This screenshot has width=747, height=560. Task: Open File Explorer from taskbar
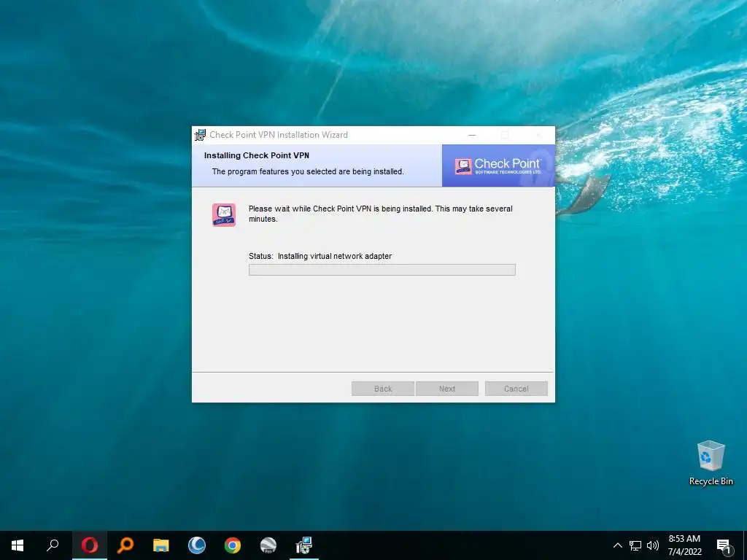[161, 545]
